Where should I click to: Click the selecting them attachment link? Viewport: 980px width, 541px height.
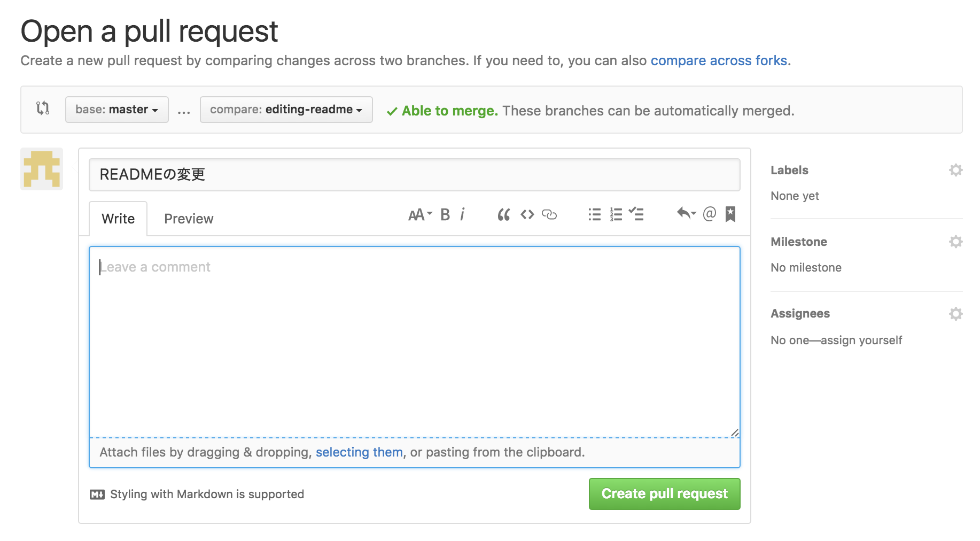pyautogui.click(x=359, y=452)
